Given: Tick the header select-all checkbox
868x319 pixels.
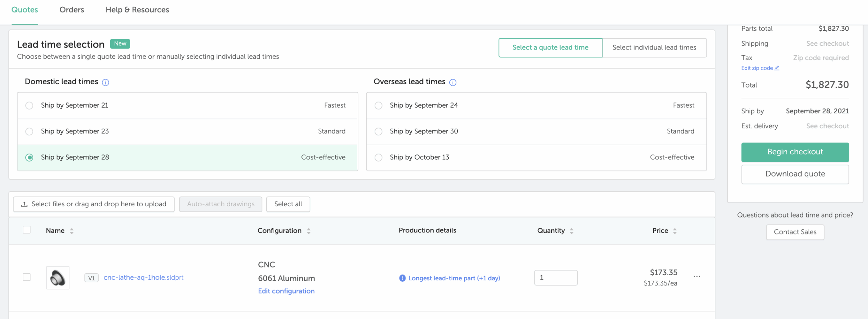Looking at the screenshot, I should (x=26, y=230).
